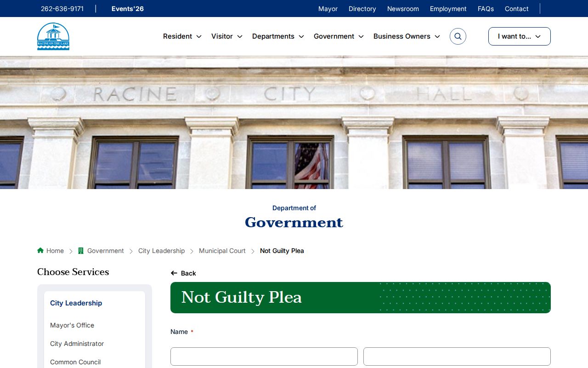Expand the Visitor menu
Screen dimensions: 588x368
[227, 36]
